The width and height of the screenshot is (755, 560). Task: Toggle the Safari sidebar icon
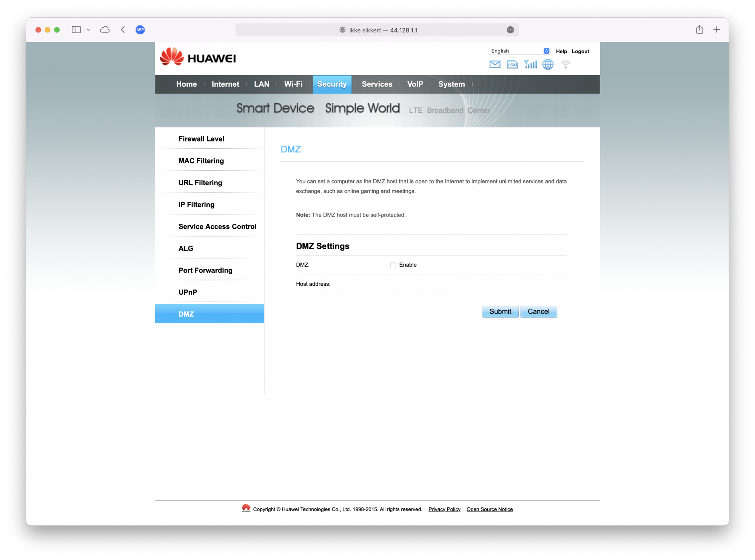76,30
